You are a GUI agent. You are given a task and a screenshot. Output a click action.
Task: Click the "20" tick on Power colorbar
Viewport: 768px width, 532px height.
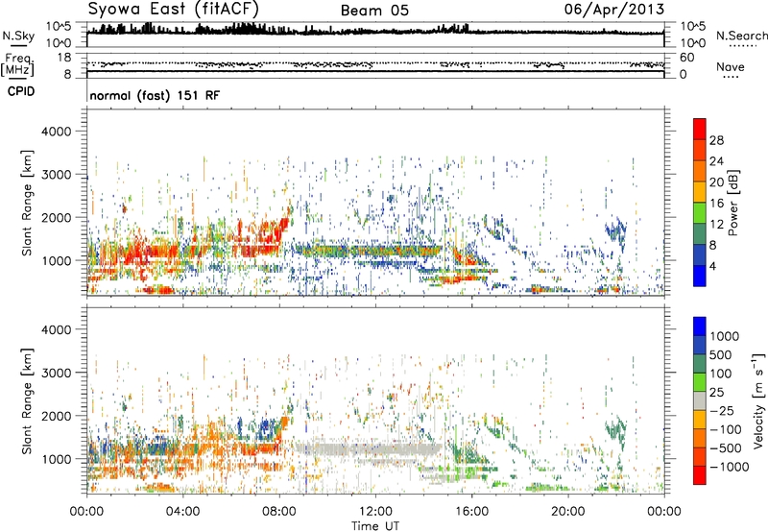point(716,182)
